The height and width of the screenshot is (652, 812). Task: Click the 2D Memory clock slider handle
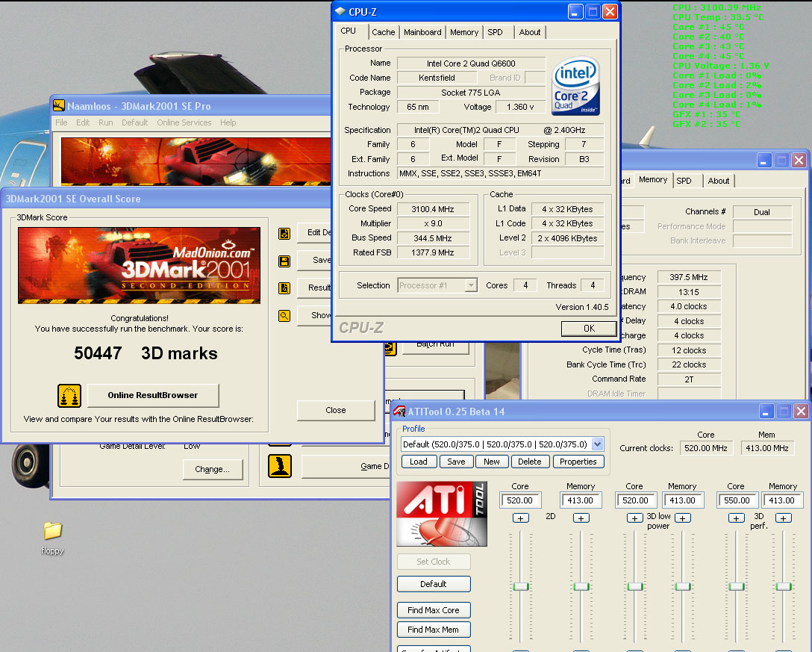click(581, 587)
